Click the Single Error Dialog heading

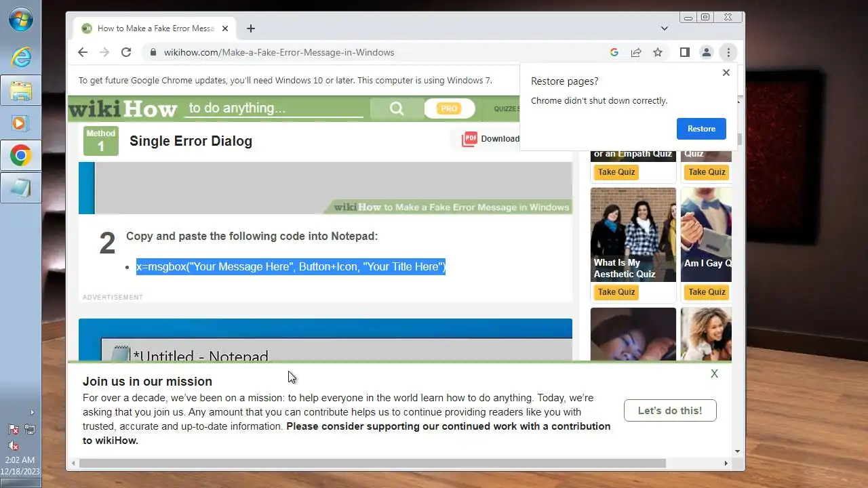(x=191, y=141)
